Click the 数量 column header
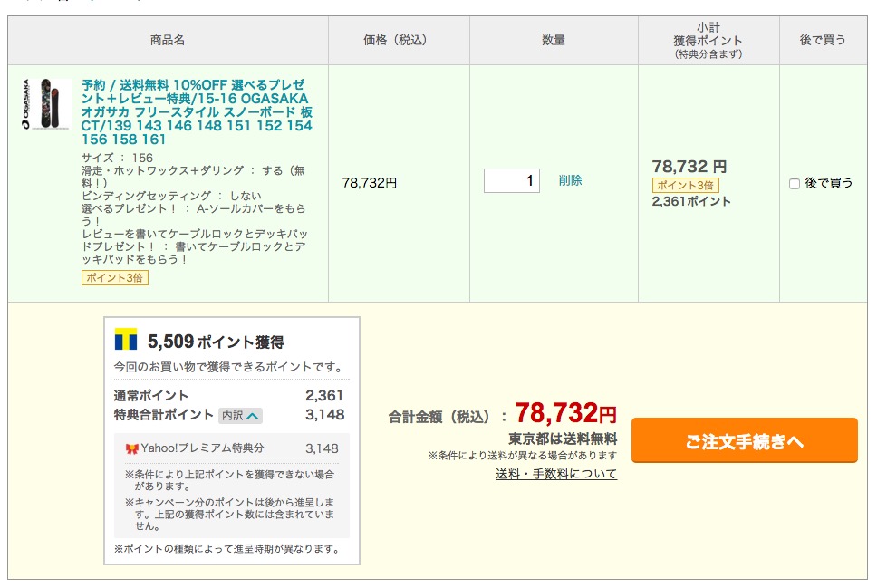The width and height of the screenshot is (877, 588). [x=554, y=40]
